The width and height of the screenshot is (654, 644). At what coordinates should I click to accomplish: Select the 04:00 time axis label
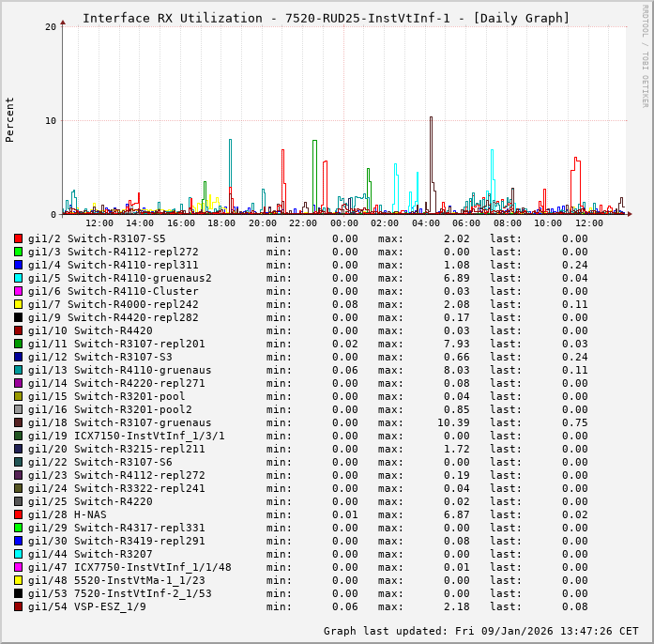coord(426,223)
